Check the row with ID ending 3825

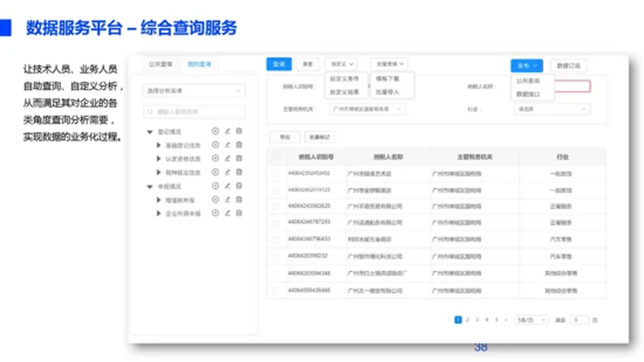coord(275,206)
